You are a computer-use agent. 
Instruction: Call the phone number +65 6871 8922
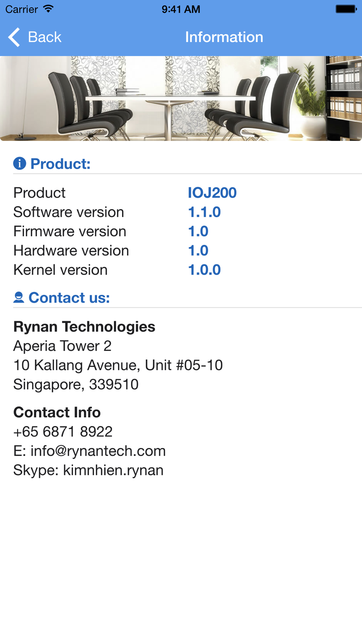click(63, 431)
